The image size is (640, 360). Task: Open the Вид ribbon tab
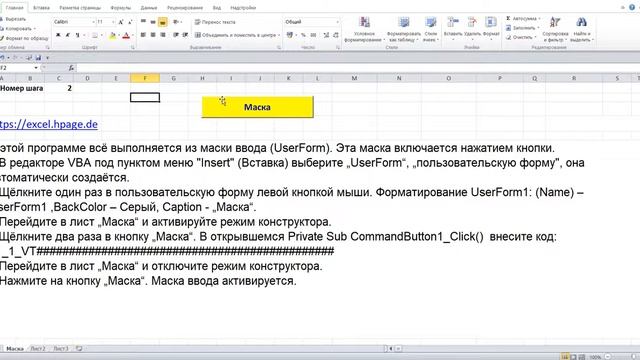click(217, 8)
